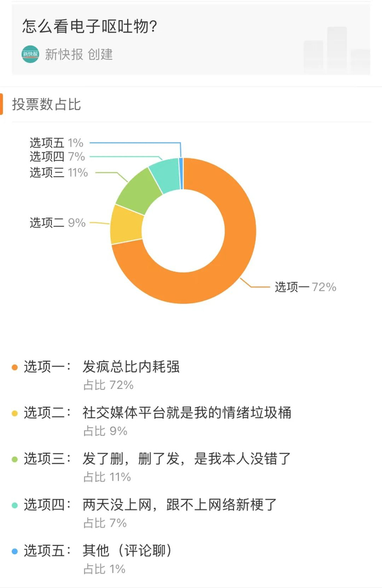The height and width of the screenshot is (588, 382).
Task: Click the 新快报 avatar icon
Action: [x=31, y=54]
